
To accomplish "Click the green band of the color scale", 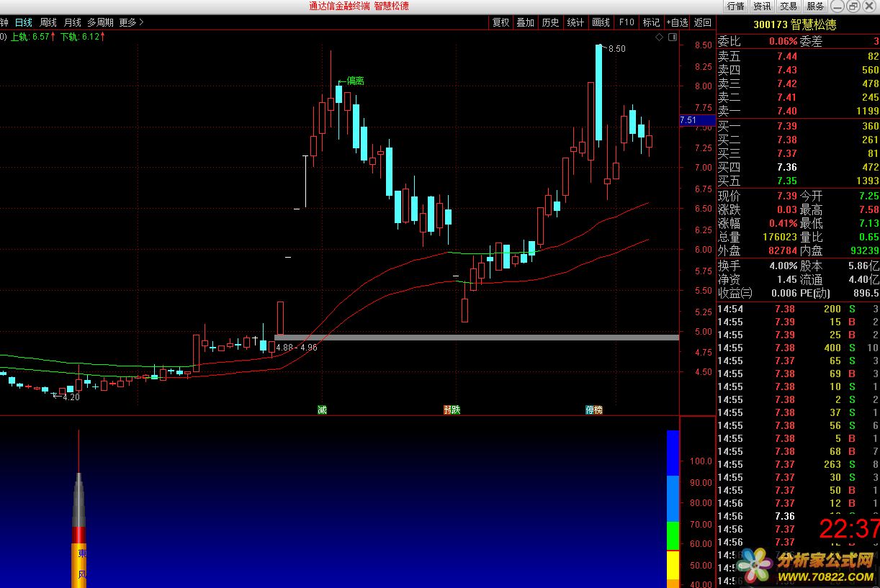I will tap(673, 535).
